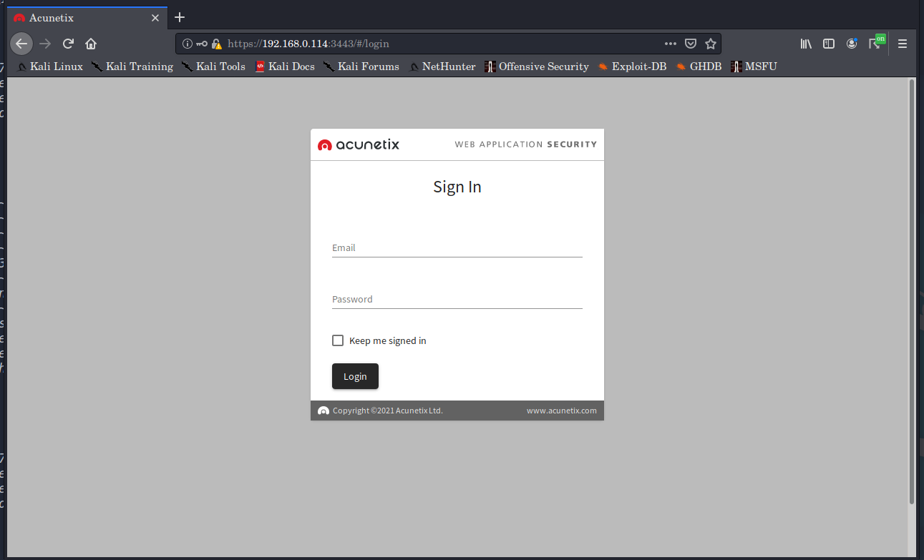This screenshot has width=924, height=560.
Task: Click the 'Sign In' heading text
Action: pos(457,187)
